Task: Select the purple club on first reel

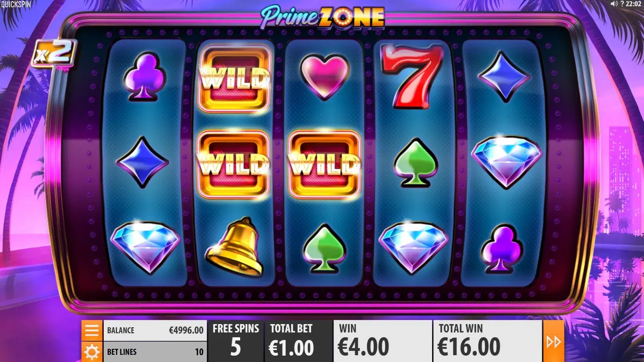Action: pos(144,77)
